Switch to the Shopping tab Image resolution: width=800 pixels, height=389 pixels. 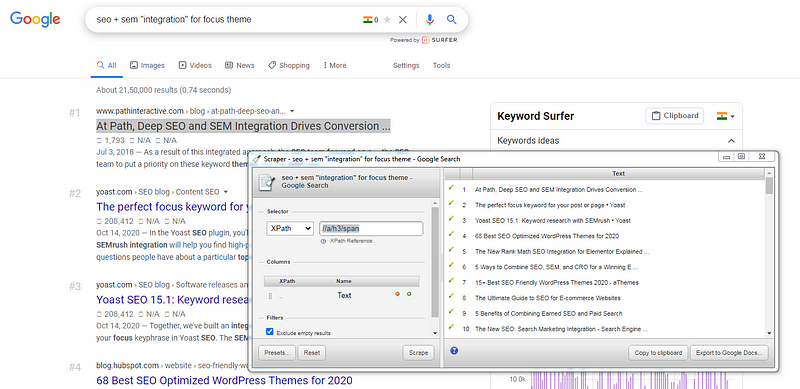tap(289, 65)
